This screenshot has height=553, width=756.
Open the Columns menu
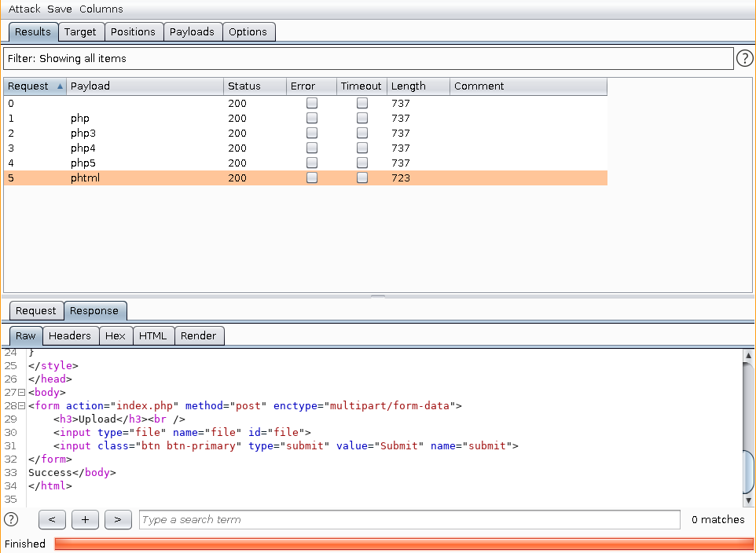(101, 9)
